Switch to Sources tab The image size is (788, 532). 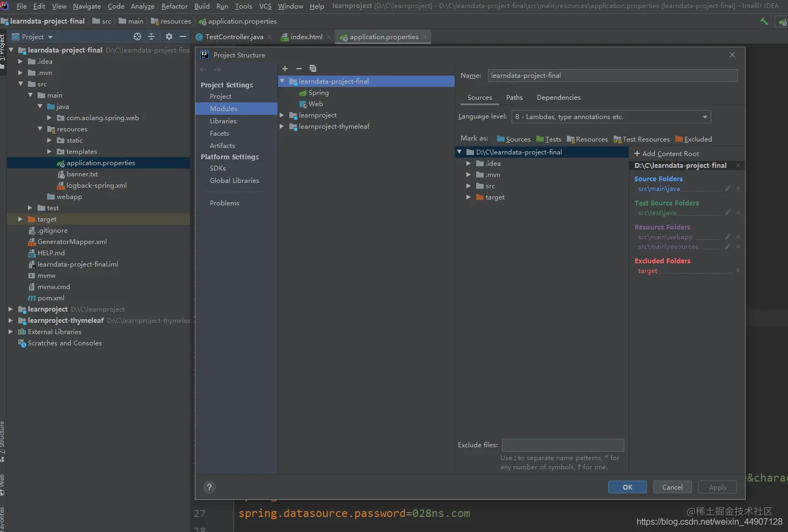[479, 98]
